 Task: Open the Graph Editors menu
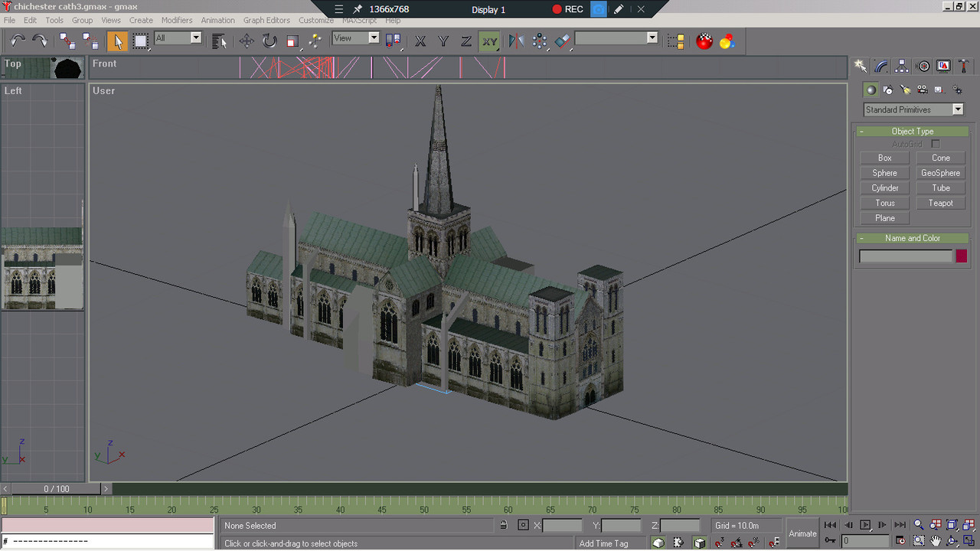coord(266,20)
